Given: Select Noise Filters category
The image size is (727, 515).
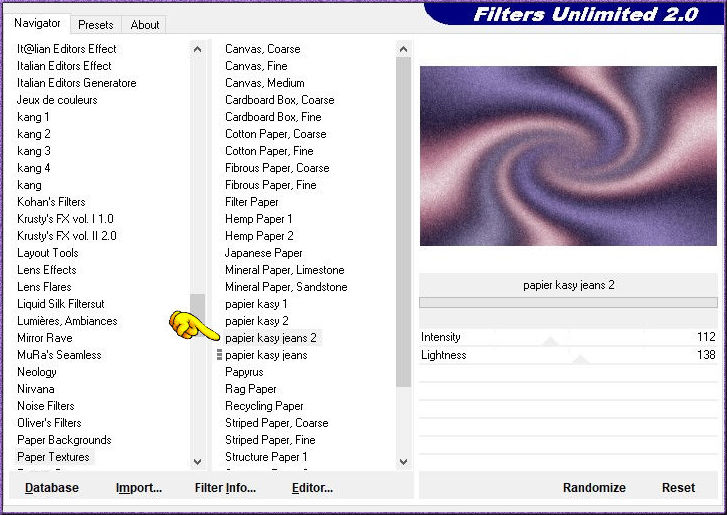Looking at the screenshot, I should (x=45, y=406).
